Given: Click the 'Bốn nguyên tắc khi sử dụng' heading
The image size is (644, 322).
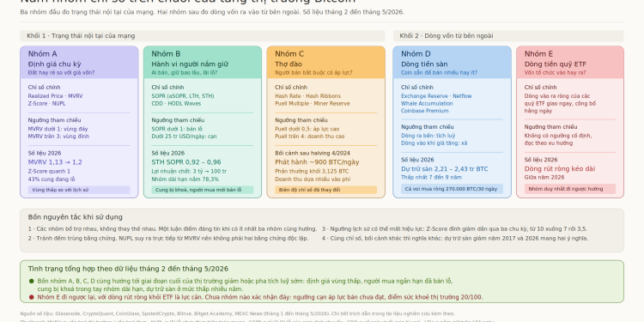Looking at the screenshot, I should pyautogui.click(x=76, y=217).
